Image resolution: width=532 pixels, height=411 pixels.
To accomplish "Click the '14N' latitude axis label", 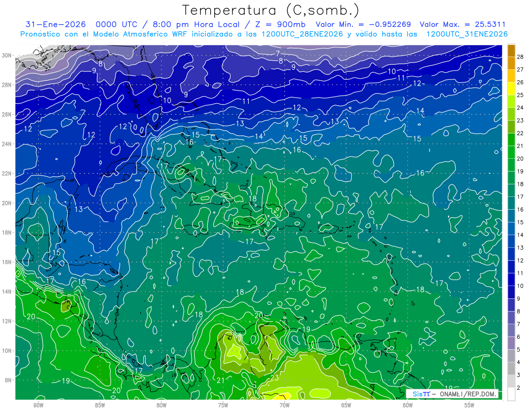I will pyautogui.click(x=7, y=292).
